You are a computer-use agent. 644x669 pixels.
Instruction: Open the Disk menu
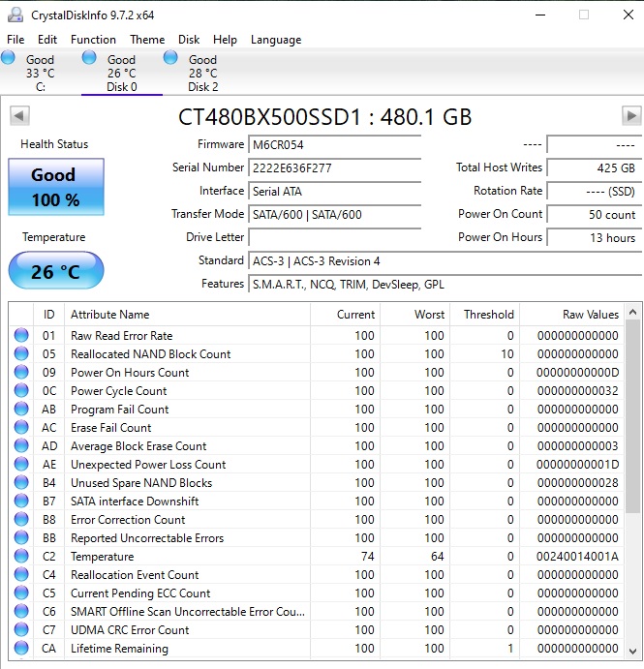tap(189, 40)
